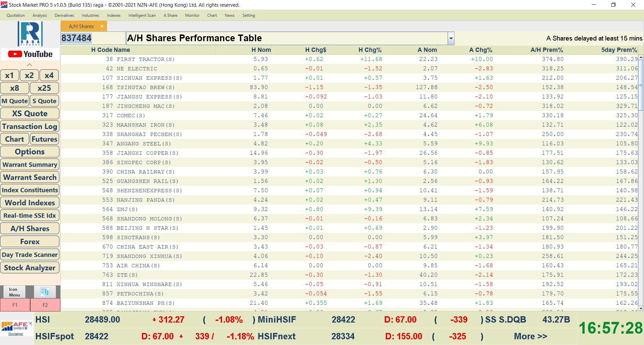Click the scroll up arrow of table
This screenshot has height=345, width=644.
coord(641,58)
